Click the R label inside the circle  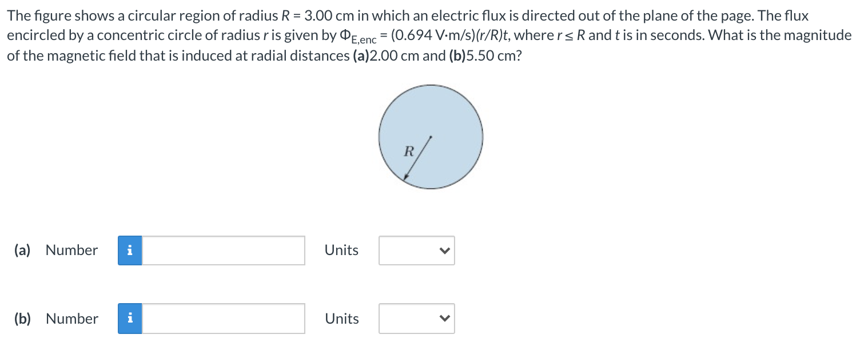click(x=408, y=152)
